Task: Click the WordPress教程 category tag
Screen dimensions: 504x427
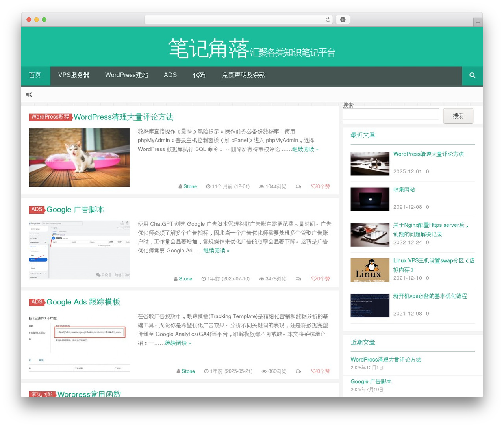Action: coord(50,117)
